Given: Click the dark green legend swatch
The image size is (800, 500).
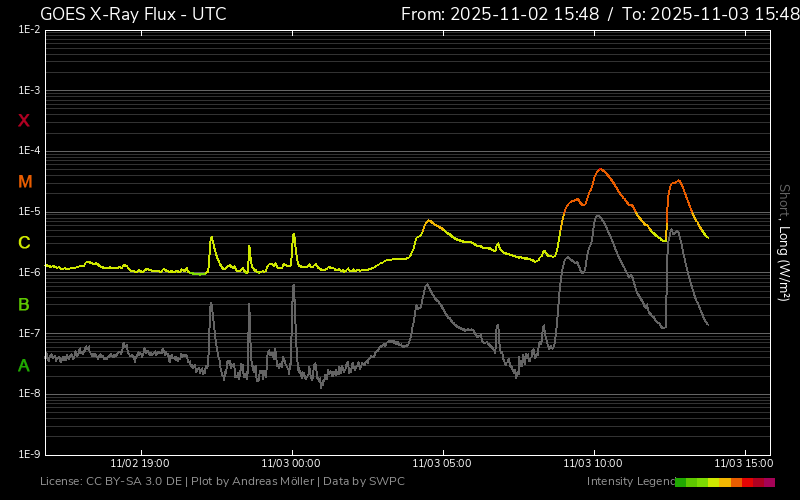Looking at the screenshot, I should (x=681, y=482).
